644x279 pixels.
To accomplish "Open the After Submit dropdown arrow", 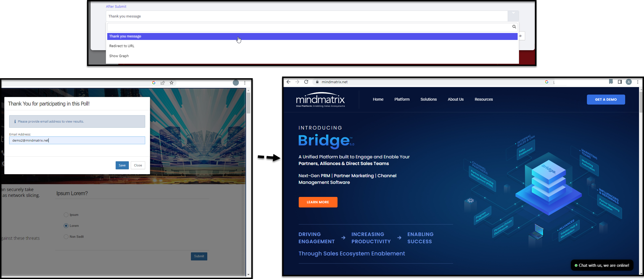I will tap(513, 16).
